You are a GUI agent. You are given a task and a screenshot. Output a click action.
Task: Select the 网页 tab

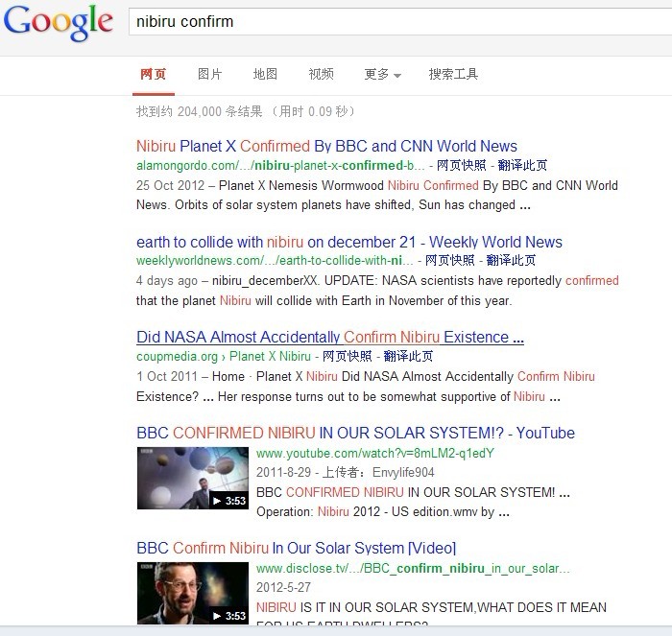point(153,74)
